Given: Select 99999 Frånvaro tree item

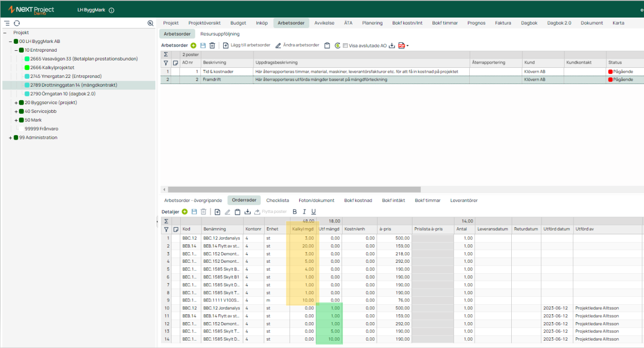Looking at the screenshot, I should tap(41, 129).
